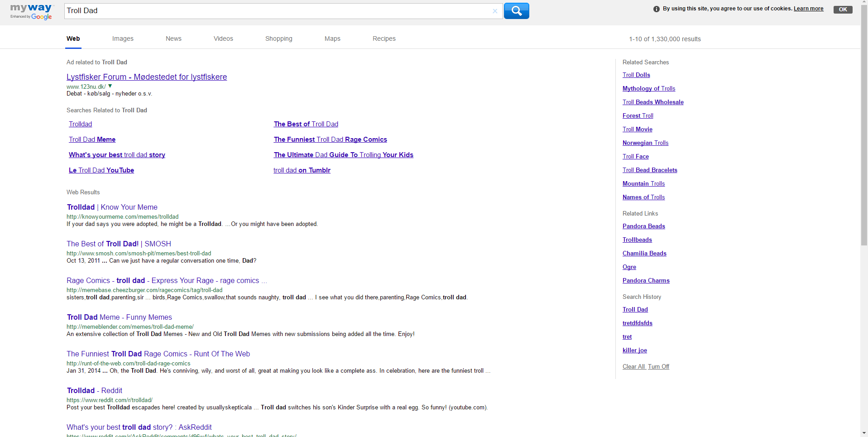Expand the green arrow beside www.123nu.dk
The image size is (868, 437).
coord(110,86)
